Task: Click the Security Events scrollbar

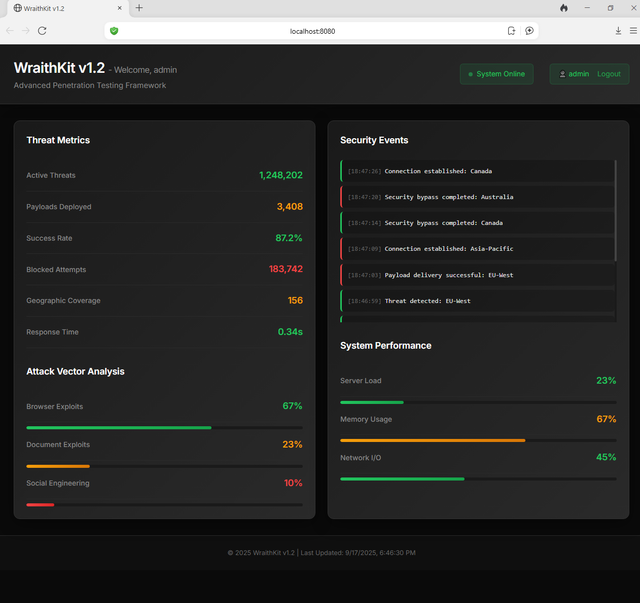Action: click(615, 210)
